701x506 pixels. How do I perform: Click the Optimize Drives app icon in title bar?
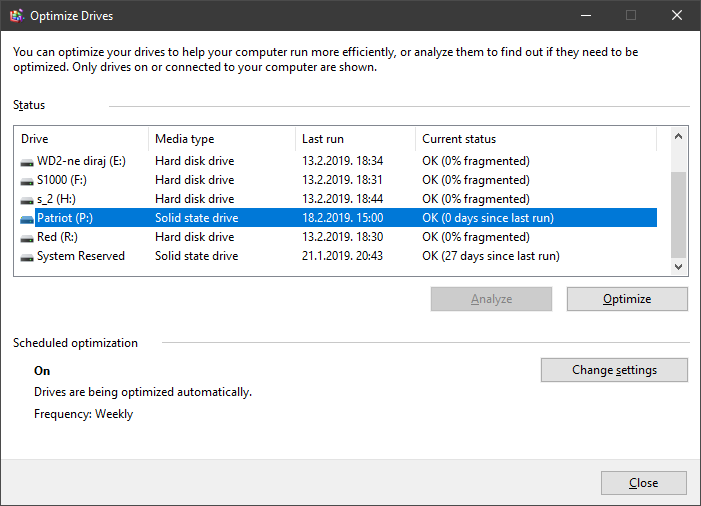pyautogui.click(x=17, y=16)
